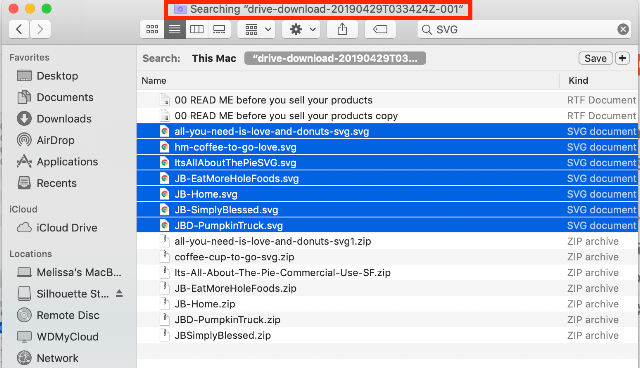Select WDMyCloud in sidebar
This screenshot has width=640, height=368.
click(x=58, y=337)
